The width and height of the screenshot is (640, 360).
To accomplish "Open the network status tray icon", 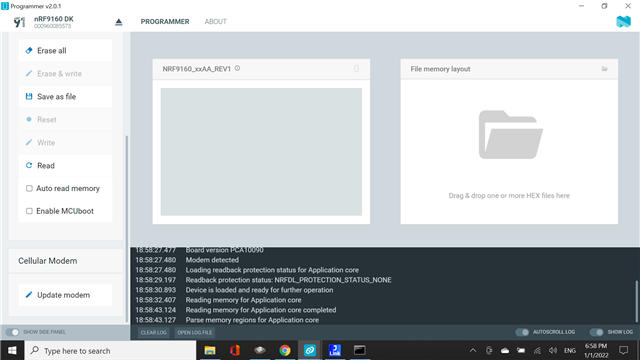I will (x=537, y=350).
